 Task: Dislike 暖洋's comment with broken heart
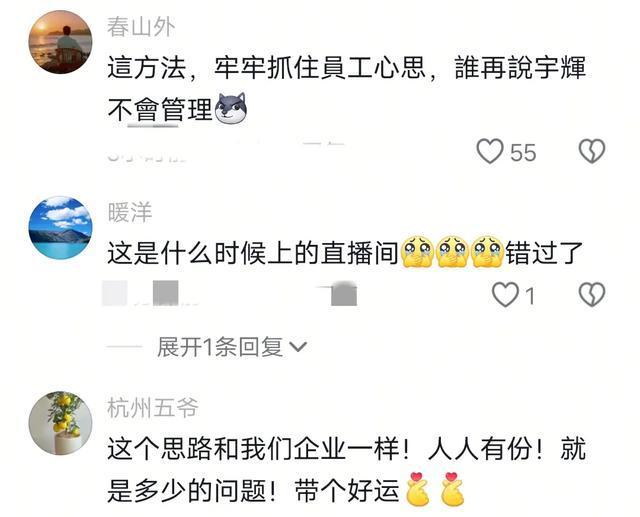[x=592, y=294]
